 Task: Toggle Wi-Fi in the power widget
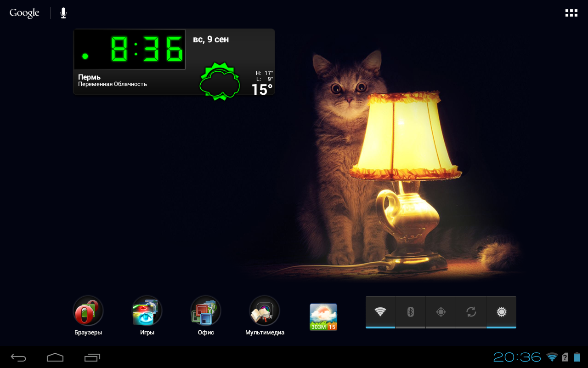(x=380, y=312)
